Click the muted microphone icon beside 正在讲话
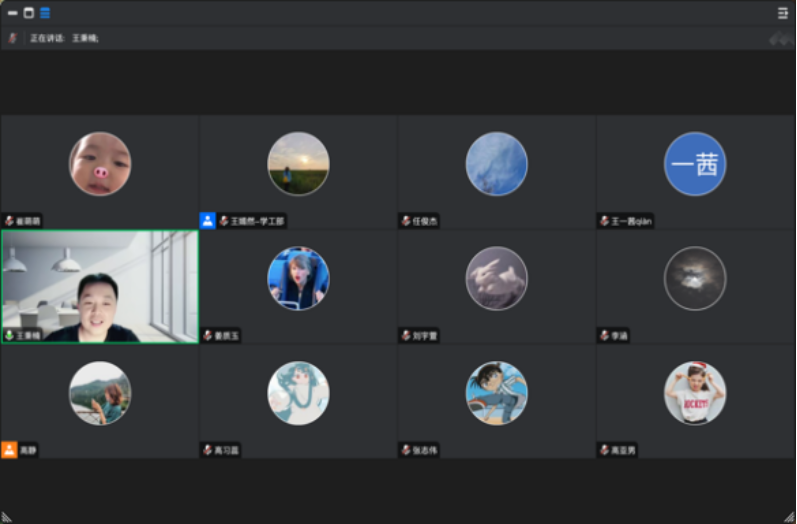Viewport: 797px width, 524px height. coord(13,38)
